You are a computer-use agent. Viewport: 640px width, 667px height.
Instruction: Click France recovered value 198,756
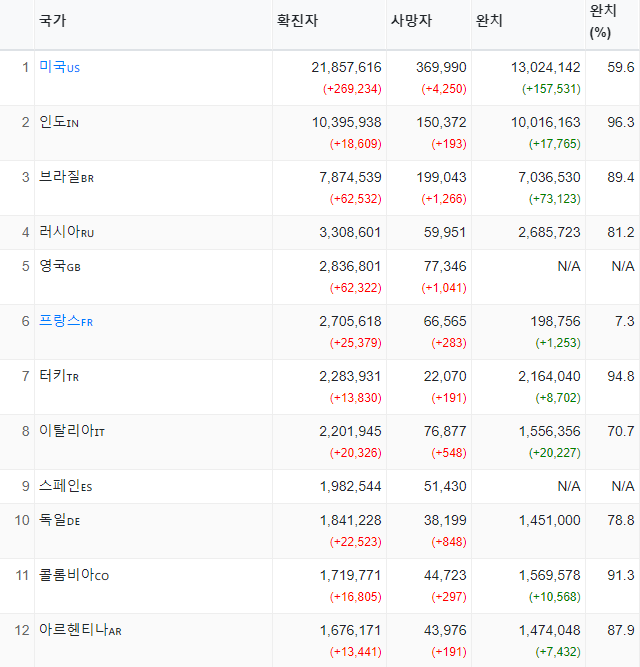click(x=555, y=321)
